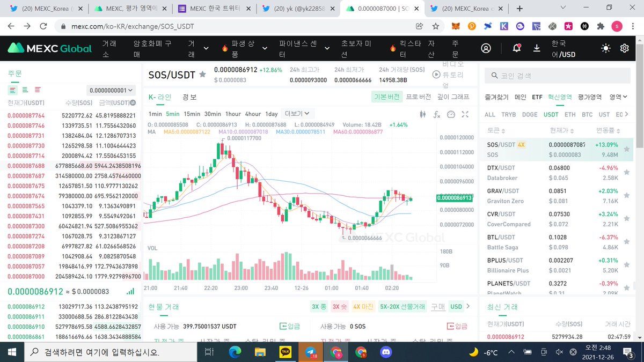Select 1min chart interval
The height and width of the screenshot is (362, 644).
[x=155, y=114]
